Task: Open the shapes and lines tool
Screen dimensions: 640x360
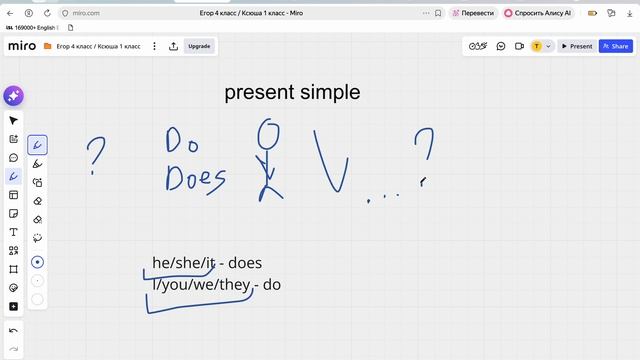Action: point(13,251)
